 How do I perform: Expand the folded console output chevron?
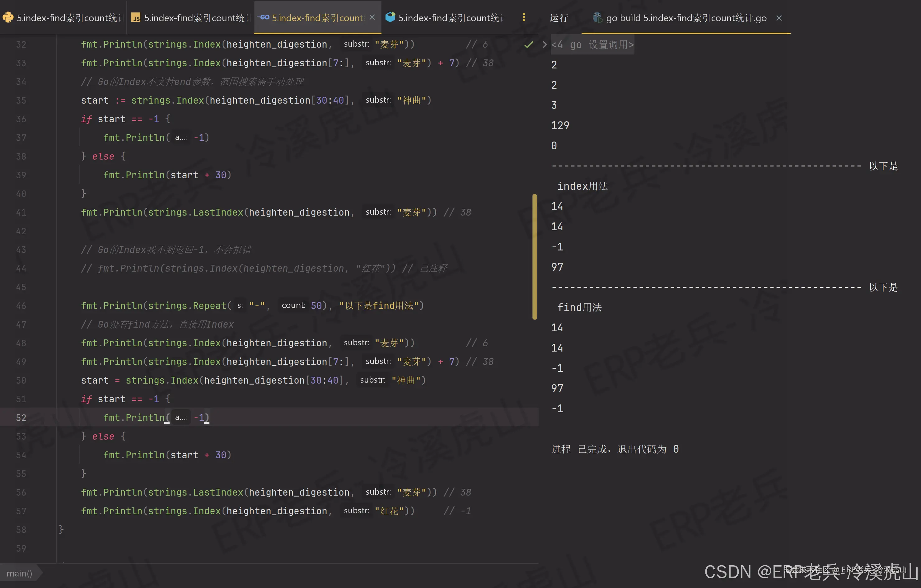[545, 45]
